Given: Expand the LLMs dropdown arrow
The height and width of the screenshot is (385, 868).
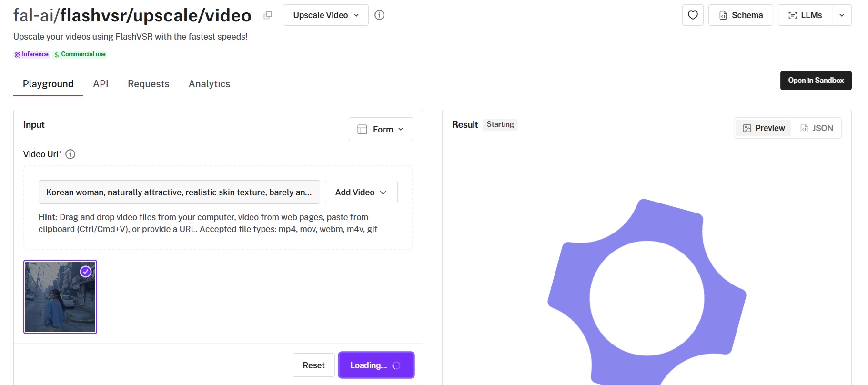Looking at the screenshot, I should [x=842, y=15].
